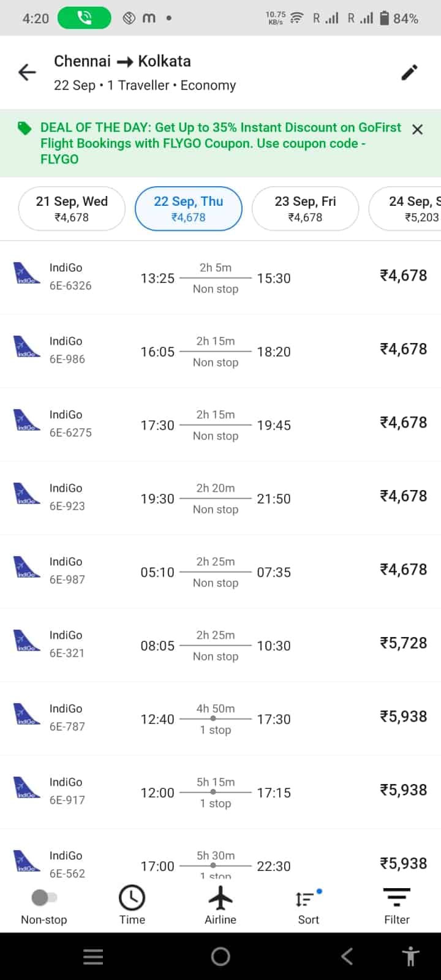Select the 21 Sep, Wed date tab
Viewport: 441px width, 980px height.
pos(72,209)
